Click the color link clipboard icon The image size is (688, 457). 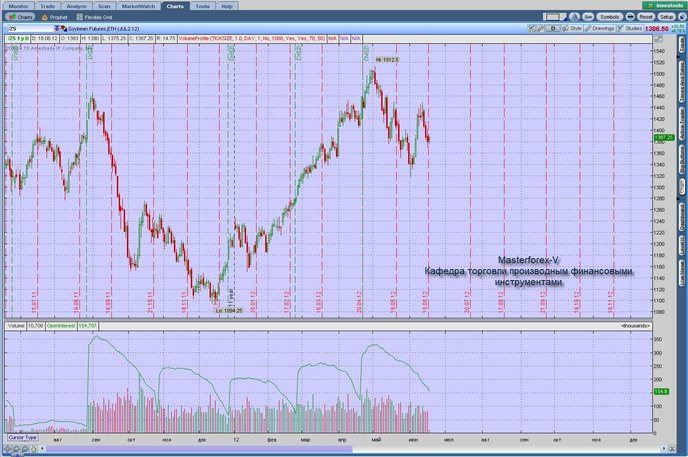pyautogui.click(x=64, y=29)
